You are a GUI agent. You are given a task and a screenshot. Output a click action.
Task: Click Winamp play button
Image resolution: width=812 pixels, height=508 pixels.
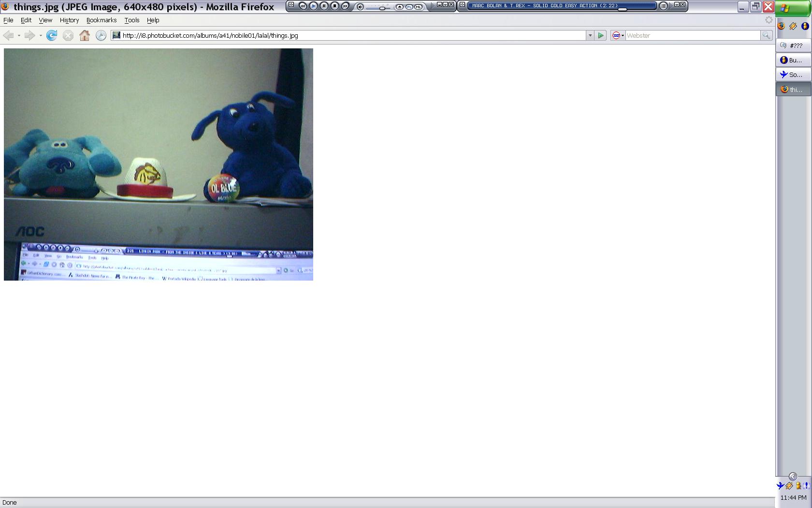[313, 6]
